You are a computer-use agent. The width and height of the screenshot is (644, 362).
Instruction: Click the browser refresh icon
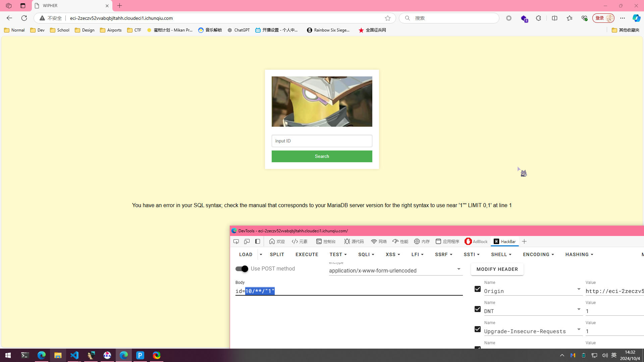(x=24, y=18)
